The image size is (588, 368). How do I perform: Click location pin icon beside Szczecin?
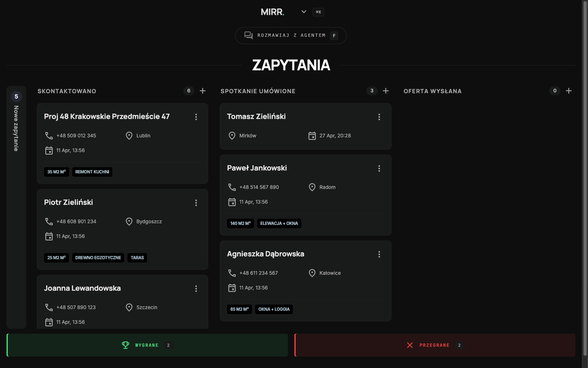coord(129,307)
